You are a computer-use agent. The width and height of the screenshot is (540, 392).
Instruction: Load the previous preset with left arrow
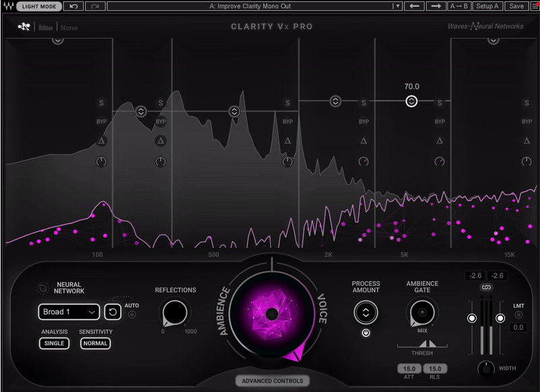point(414,6)
